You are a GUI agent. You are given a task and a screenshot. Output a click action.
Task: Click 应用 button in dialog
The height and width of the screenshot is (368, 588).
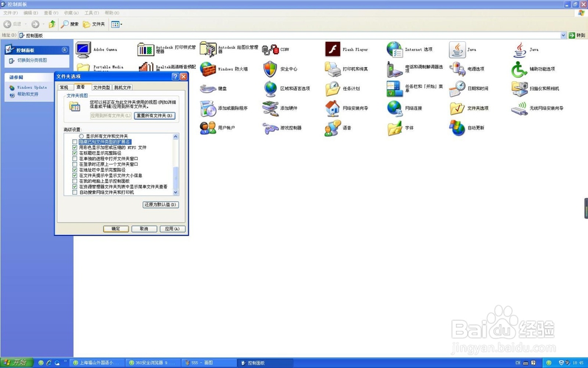[x=172, y=228]
